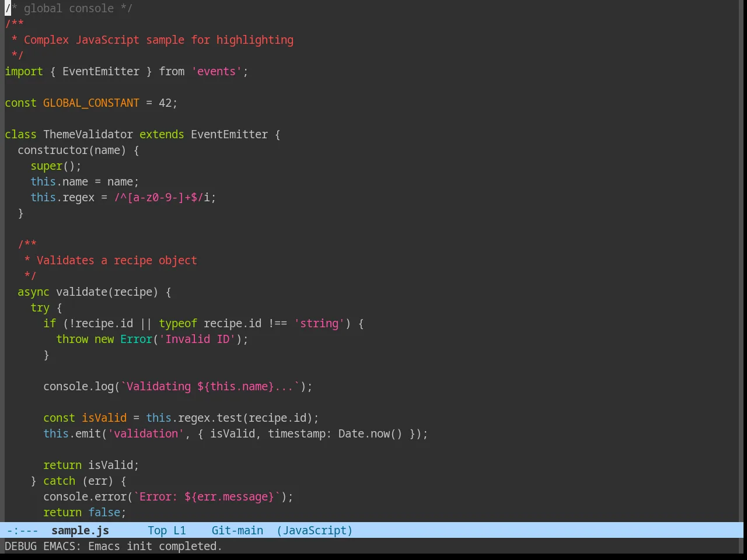
Task: Click 'Date.now()' in the emit line
Action: (x=371, y=433)
